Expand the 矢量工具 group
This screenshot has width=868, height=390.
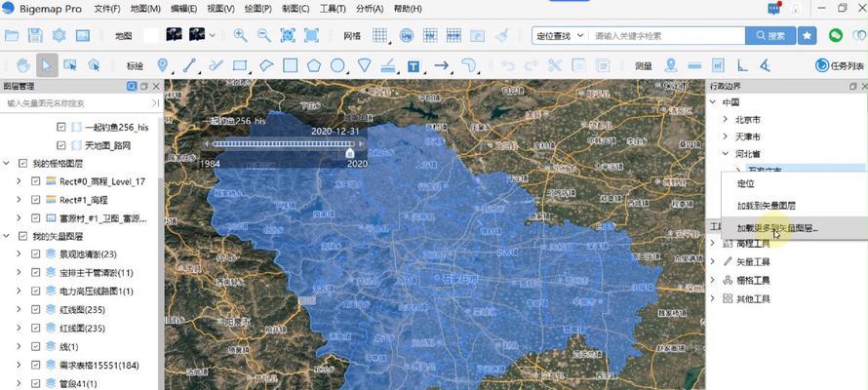713,261
